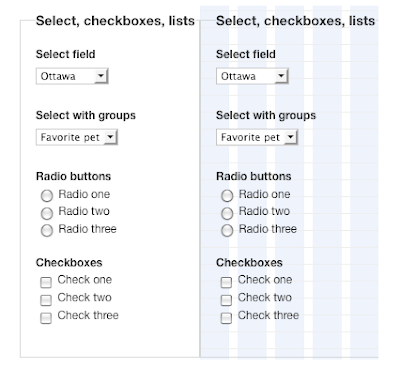
Task: Select Radio three in right gridded panel
Action: pyautogui.click(x=227, y=231)
